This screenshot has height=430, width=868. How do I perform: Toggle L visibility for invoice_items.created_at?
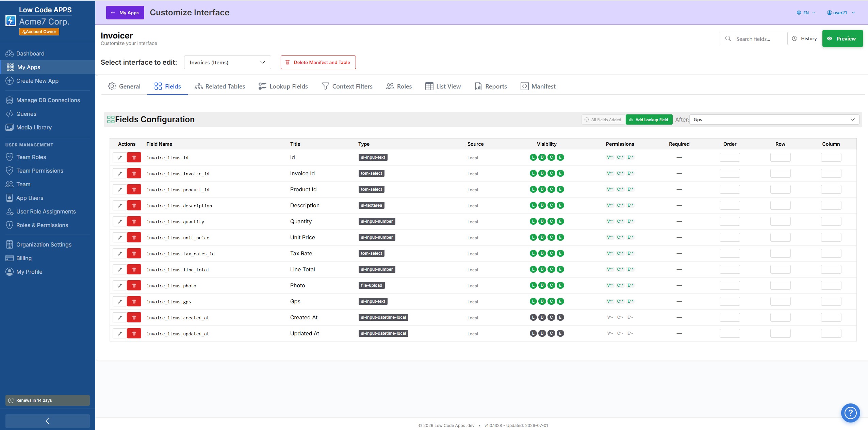pos(533,317)
